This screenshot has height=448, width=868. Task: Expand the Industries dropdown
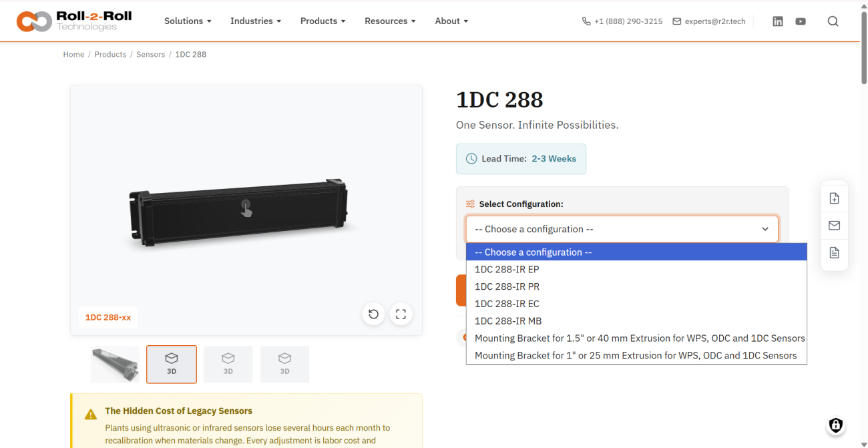click(x=256, y=21)
